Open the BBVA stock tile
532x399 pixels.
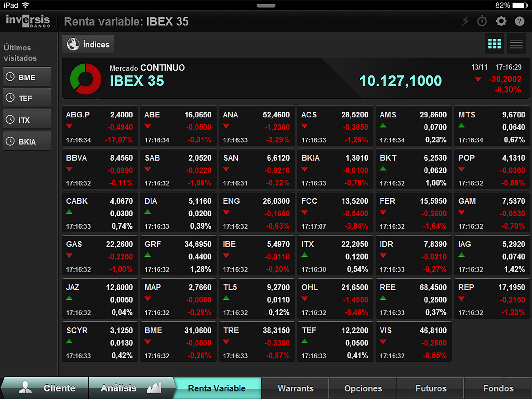pyautogui.click(x=100, y=169)
